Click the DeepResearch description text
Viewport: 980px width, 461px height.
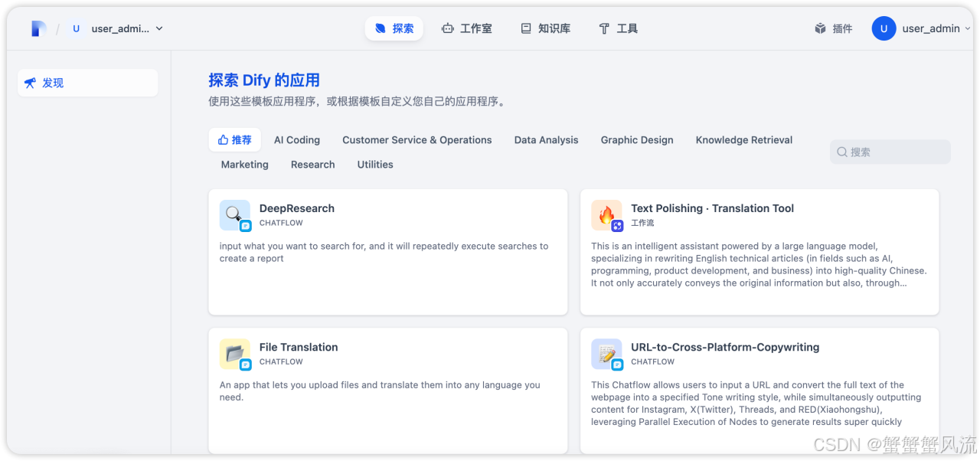pos(384,252)
